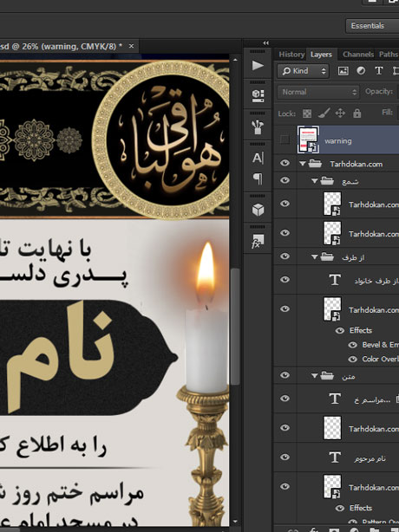Close the warning document tab

pos(131,46)
